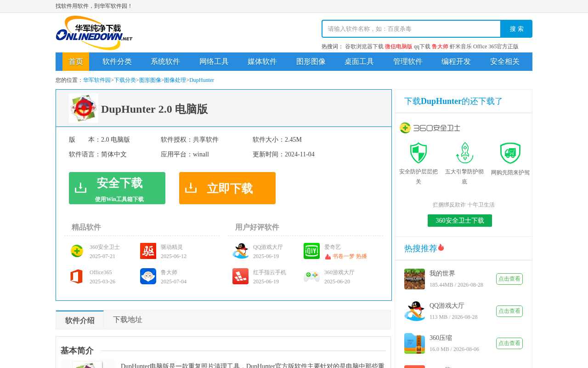Click breadcrumb 下载分类
This screenshot has width=588, height=368.
pos(125,80)
